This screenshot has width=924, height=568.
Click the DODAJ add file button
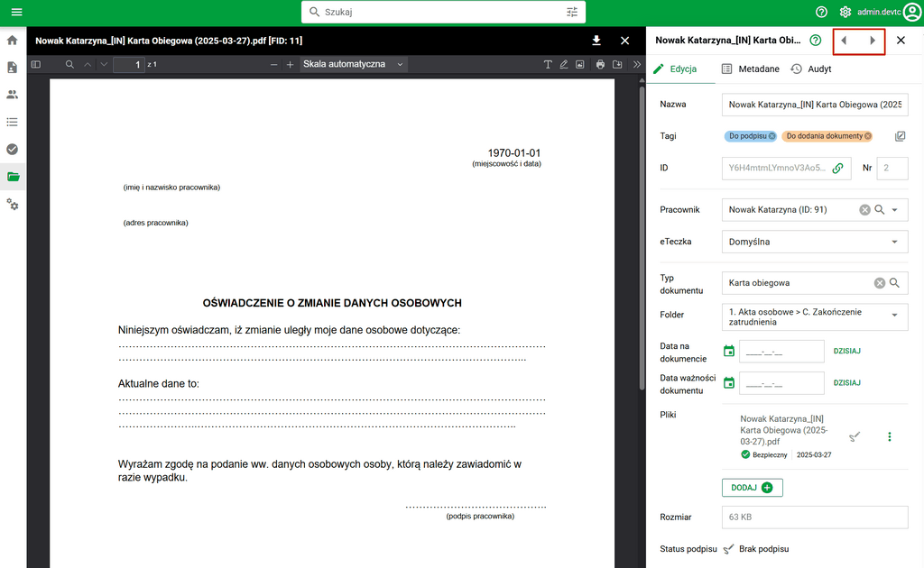point(752,488)
